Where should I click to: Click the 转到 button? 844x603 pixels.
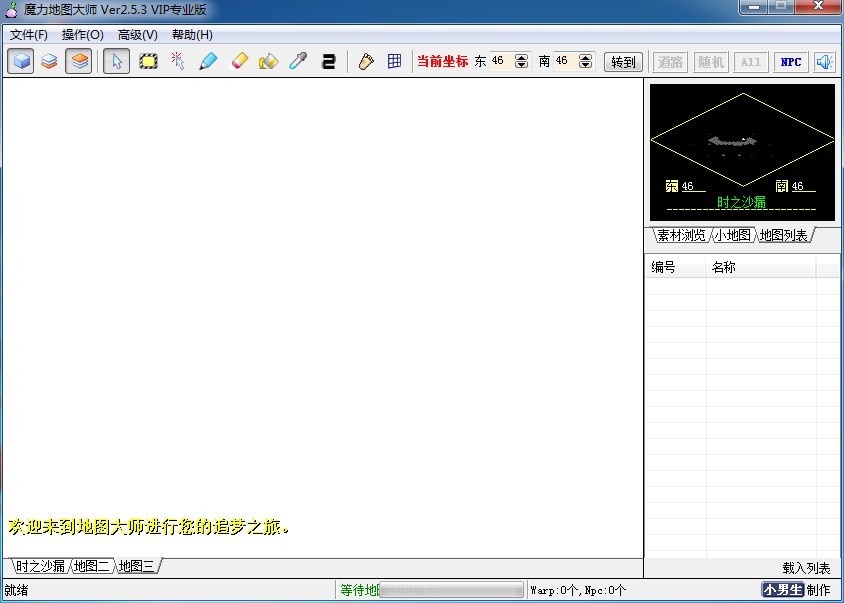tap(623, 62)
